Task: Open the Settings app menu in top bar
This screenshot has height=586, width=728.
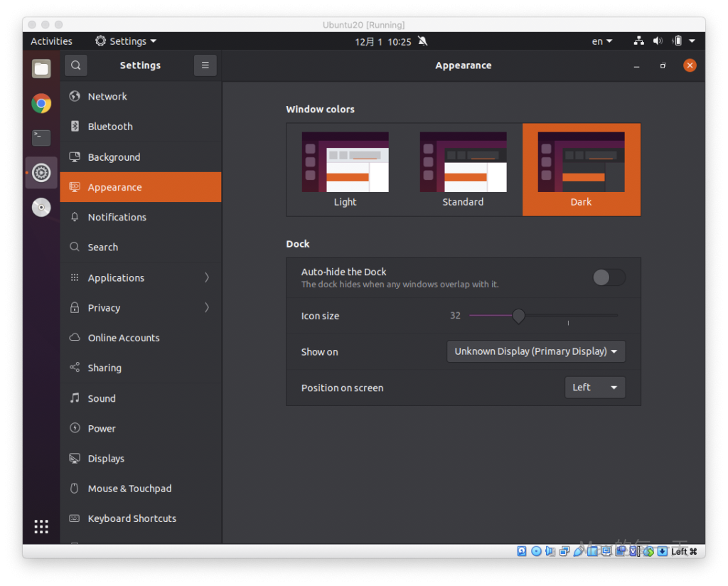Action: pyautogui.click(x=126, y=41)
